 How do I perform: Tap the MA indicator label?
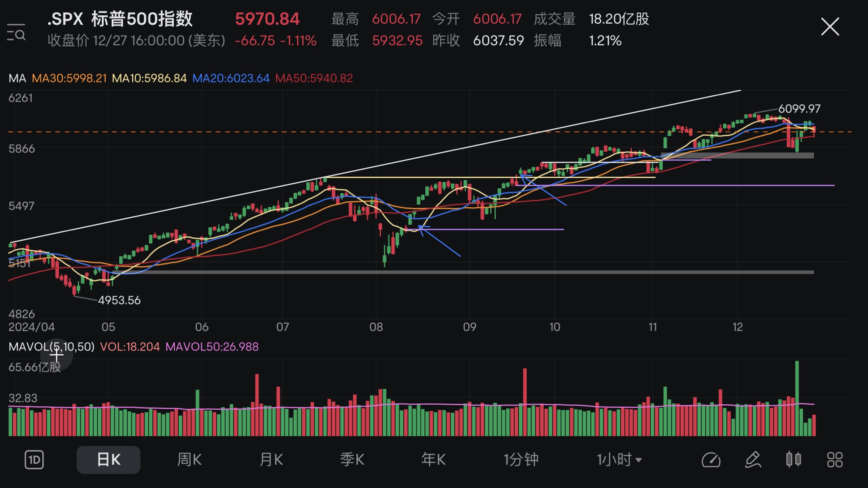point(17,78)
